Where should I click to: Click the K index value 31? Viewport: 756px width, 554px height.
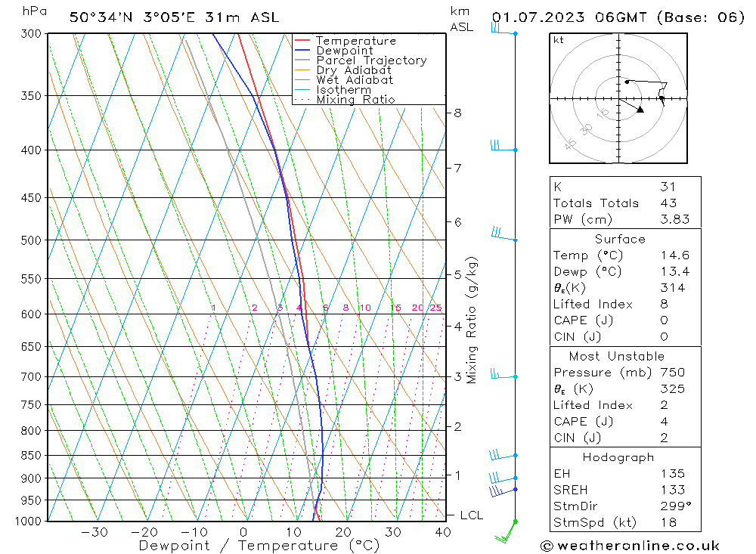click(668, 187)
